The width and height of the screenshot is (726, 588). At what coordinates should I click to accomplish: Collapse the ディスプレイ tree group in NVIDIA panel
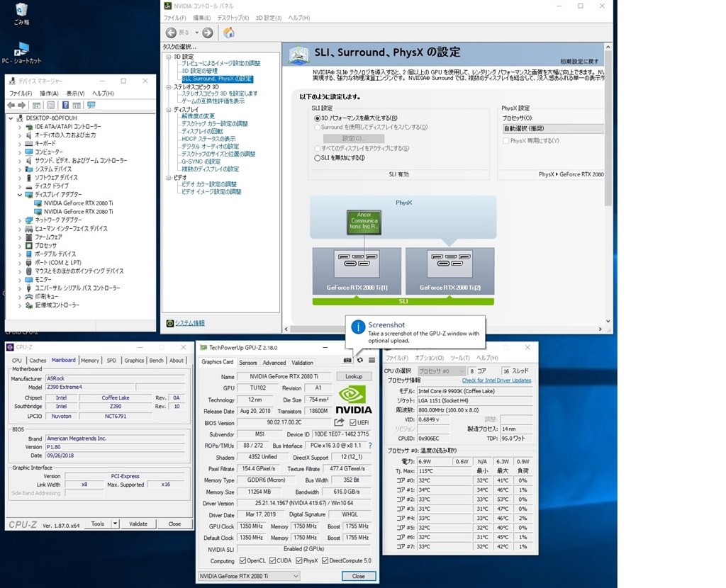pos(169,110)
